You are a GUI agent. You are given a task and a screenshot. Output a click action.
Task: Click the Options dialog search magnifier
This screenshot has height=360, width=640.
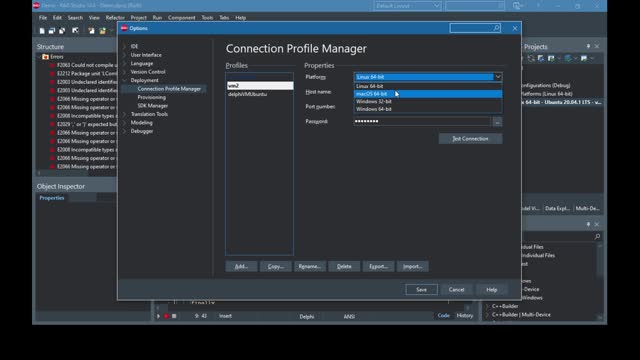click(x=496, y=28)
